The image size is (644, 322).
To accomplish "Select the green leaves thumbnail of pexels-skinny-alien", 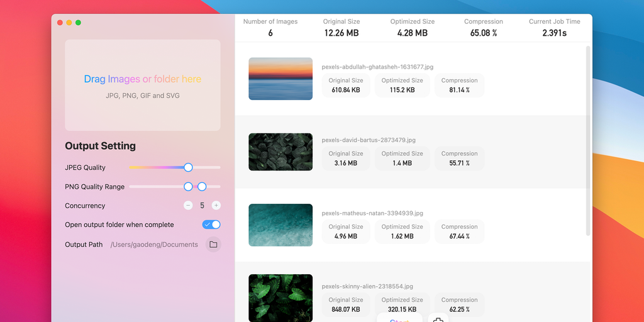I will pos(280,297).
